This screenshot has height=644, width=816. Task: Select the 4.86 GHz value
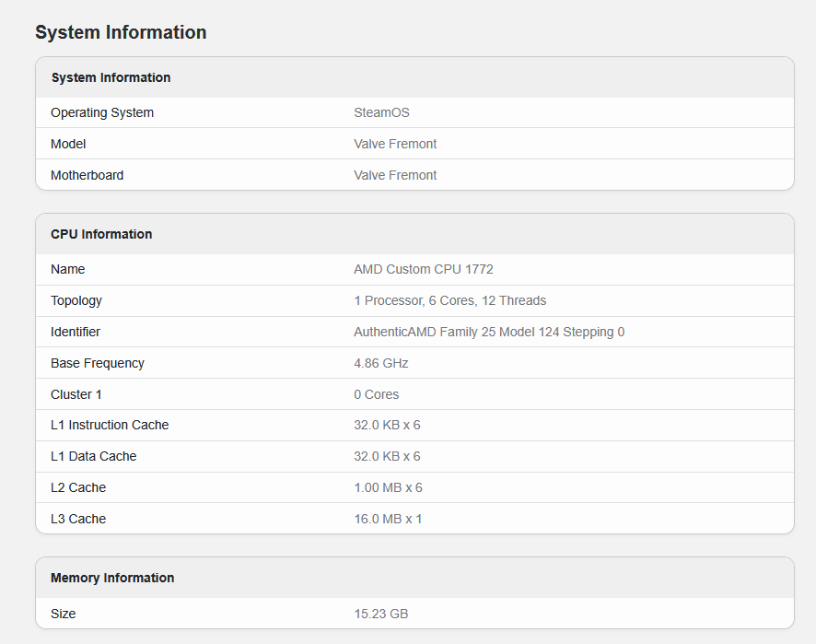381,363
